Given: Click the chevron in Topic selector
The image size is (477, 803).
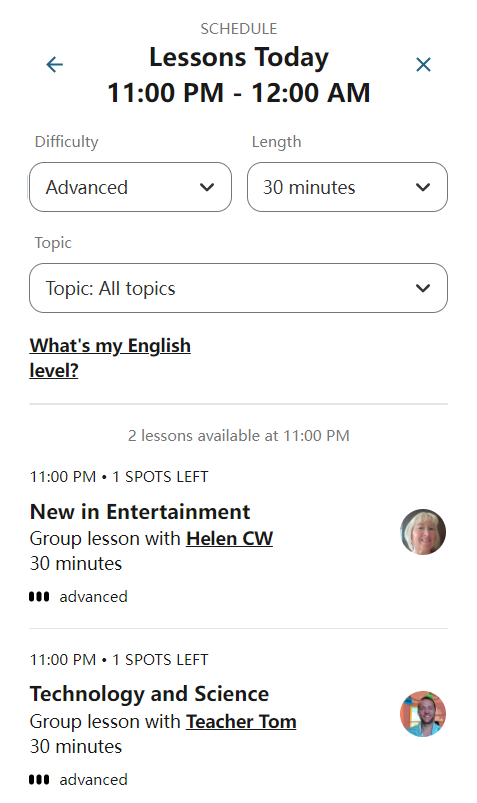Looking at the screenshot, I should point(423,288).
